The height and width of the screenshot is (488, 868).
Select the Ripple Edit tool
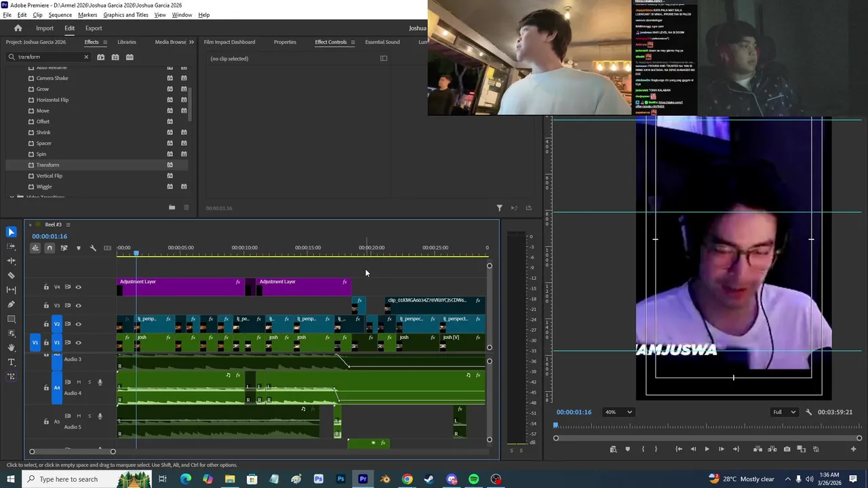11,261
